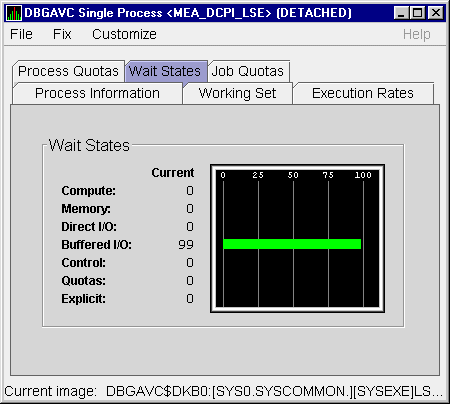Click the 50 mark on the graph scale
This screenshot has width=450, height=404.
point(293,175)
